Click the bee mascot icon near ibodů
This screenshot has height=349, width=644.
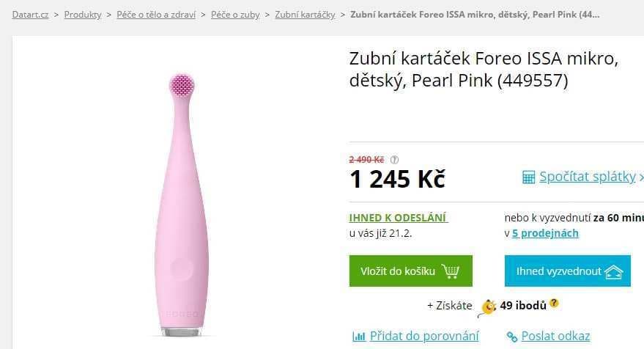click(487, 307)
